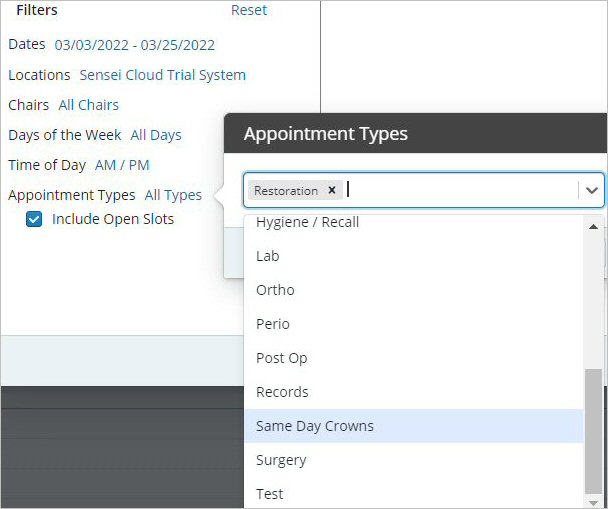Choose Records in the list
Screen dimensions: 608x509
[282, 392]
